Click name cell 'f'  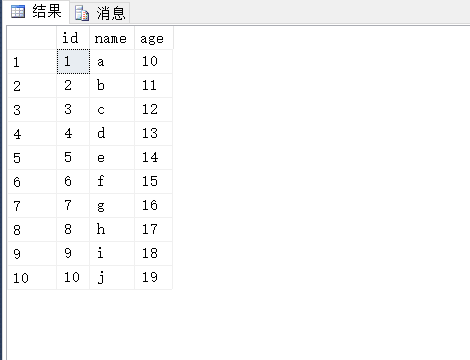(112, 182)
